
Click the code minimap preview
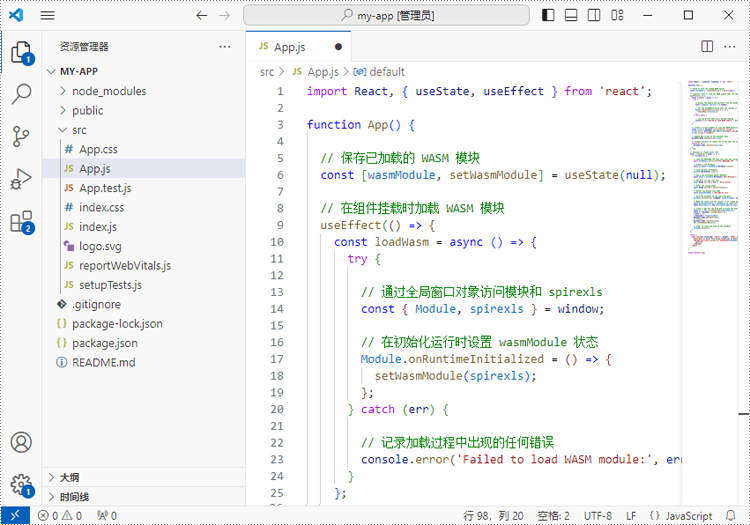point(714,167)
